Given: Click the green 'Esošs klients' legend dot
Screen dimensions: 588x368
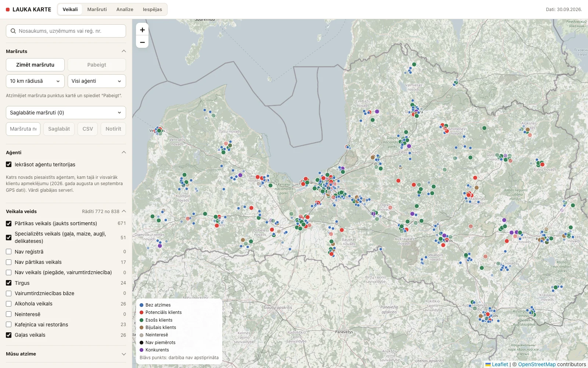Looking at the screenshot, I should point(141,320).
